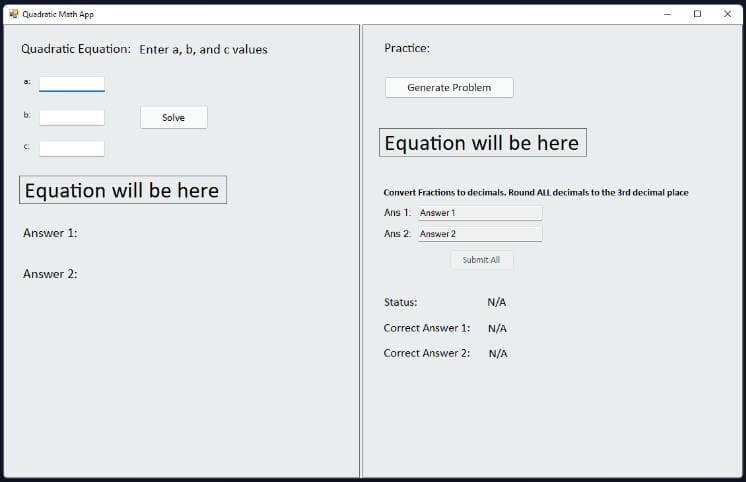Click the 'Quadratic Equation:' heading
Viewport: 746px width, 482px height.
click(x=76, y=49)
